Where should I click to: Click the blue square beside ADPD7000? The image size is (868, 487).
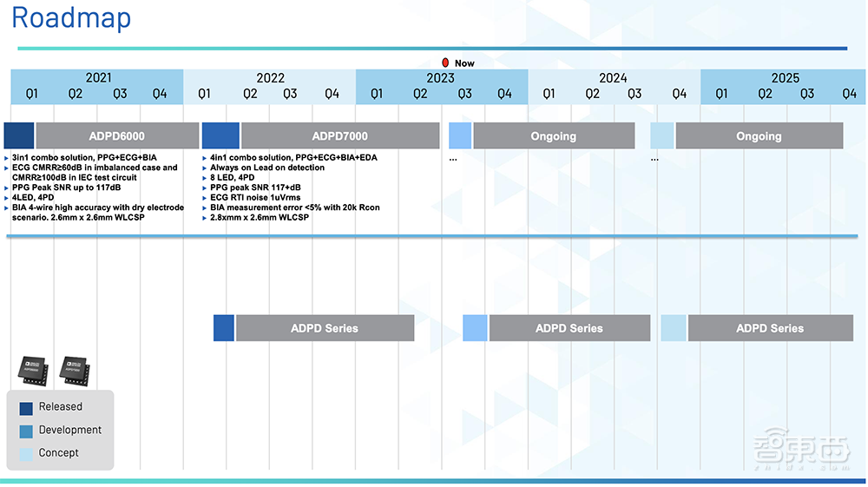click(x=220, y=136)
